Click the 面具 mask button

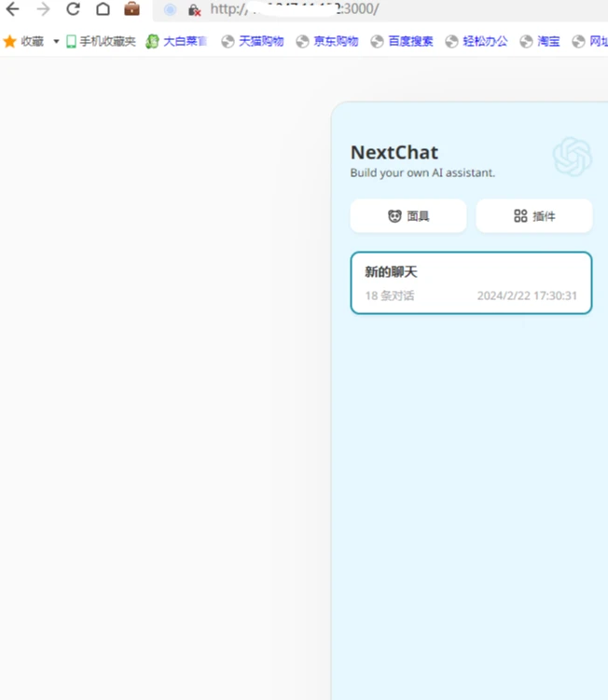click(x=408, y=216)
